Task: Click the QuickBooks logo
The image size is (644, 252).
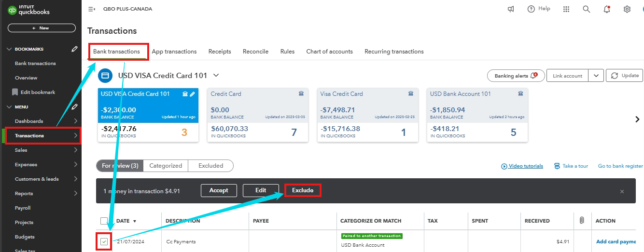Action: point(29,10)
